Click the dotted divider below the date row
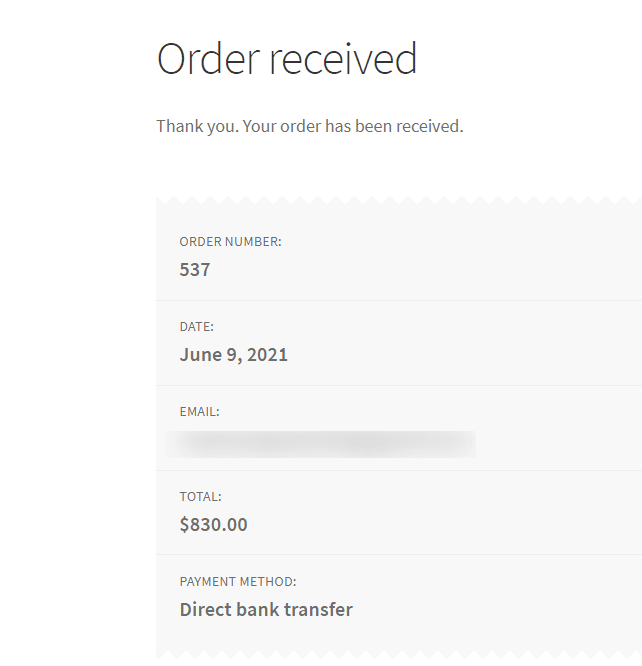 click(x=399, y=385)
